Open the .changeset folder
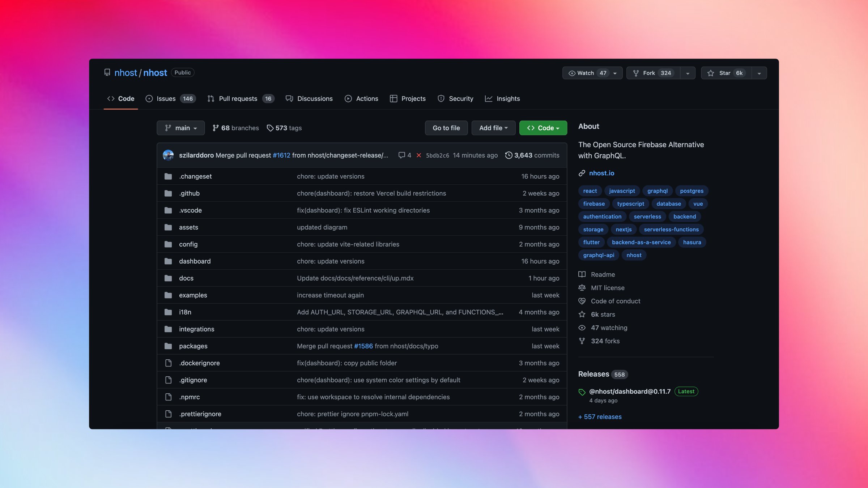The width and height of the screenshot is (868, 488). click(195, 176)
